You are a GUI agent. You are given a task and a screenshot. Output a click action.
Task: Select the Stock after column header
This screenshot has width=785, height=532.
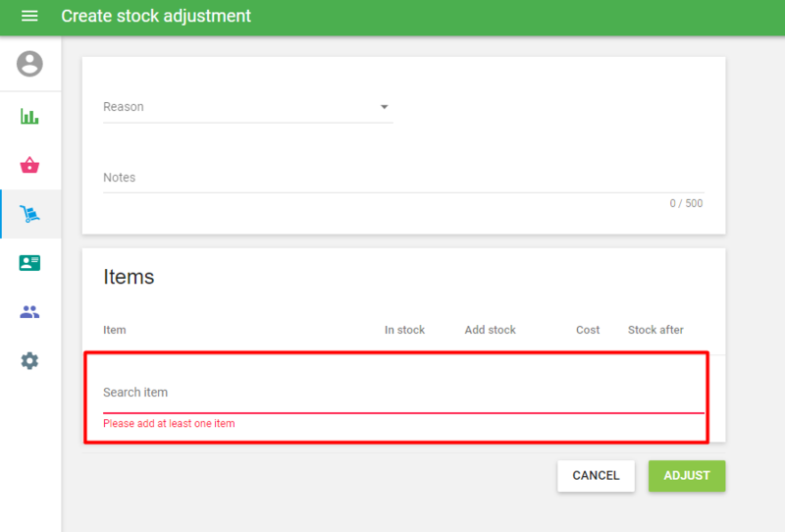(x=655, y=330)
